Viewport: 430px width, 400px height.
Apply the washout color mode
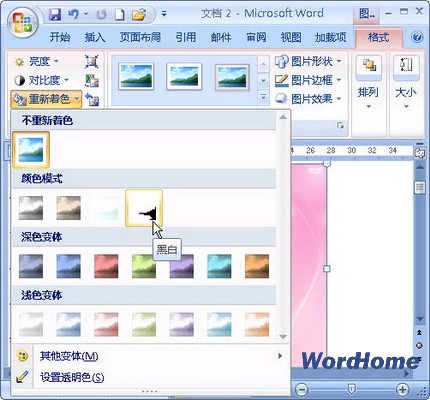coord(106,208)
